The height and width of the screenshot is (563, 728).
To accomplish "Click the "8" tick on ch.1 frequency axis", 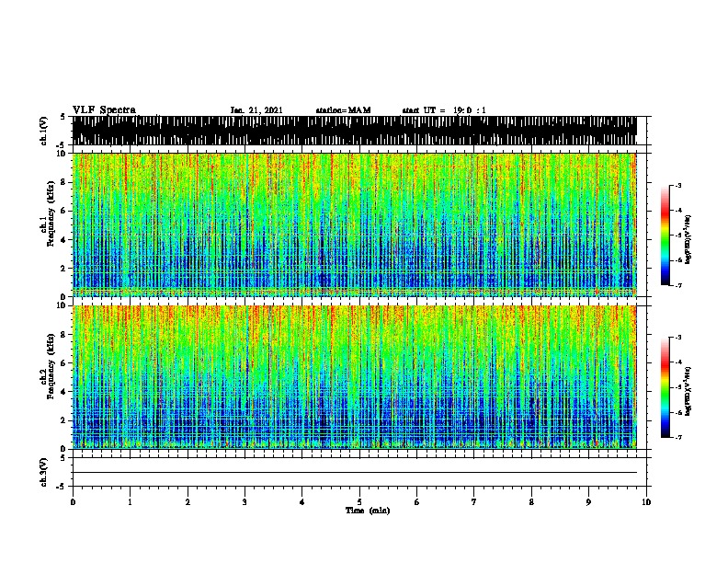I will [63, 182].
